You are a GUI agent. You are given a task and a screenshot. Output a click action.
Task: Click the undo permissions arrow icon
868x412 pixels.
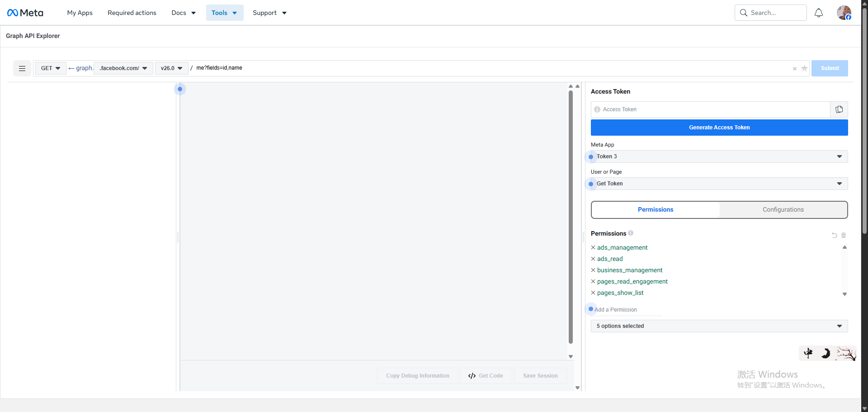point(835,235)
